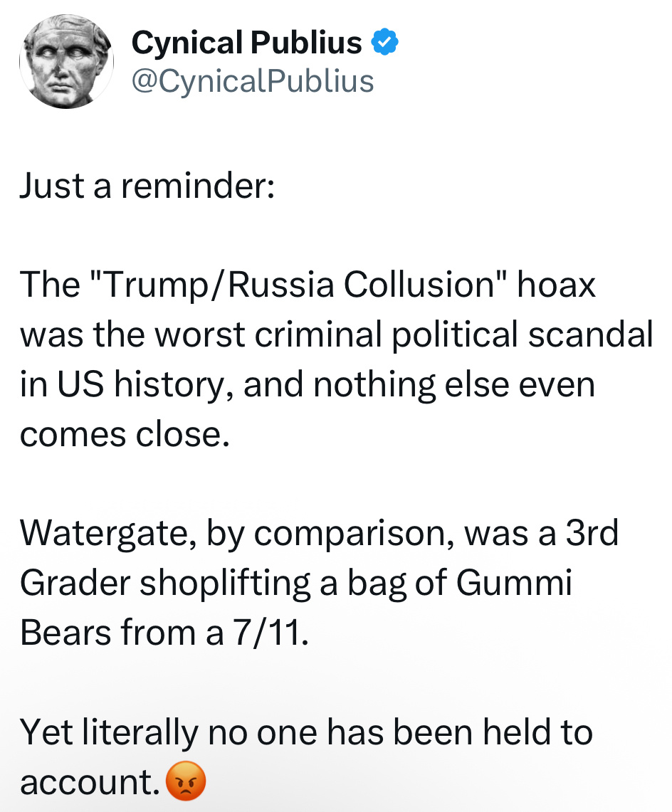Click the word "Gummi" in the tweet
672x812 pixels.
(514, 584)
